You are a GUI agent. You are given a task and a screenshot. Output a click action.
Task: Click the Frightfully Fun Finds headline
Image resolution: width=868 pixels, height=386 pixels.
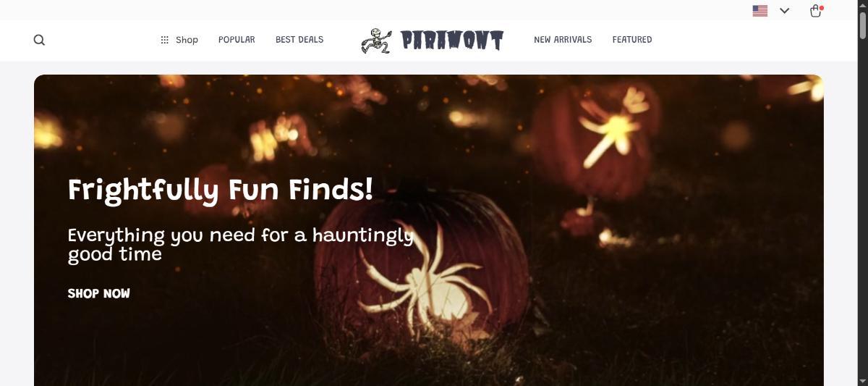coord(221,191)
